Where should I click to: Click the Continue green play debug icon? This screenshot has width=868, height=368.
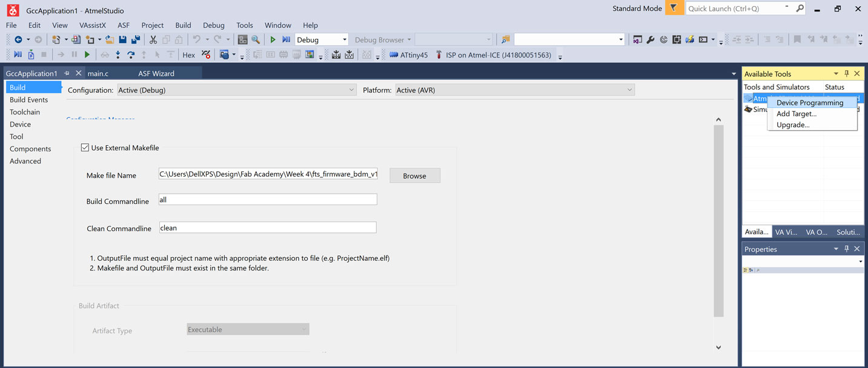click(87, 54)
